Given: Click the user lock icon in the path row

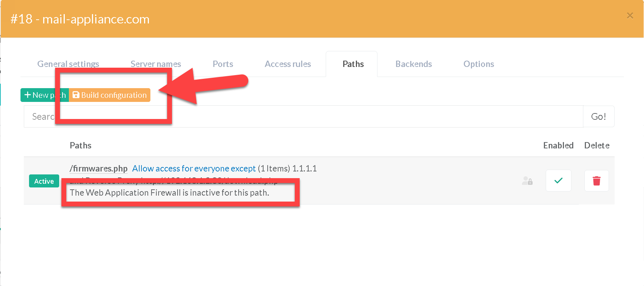Looking at the screenshot, I should point(527,181).
